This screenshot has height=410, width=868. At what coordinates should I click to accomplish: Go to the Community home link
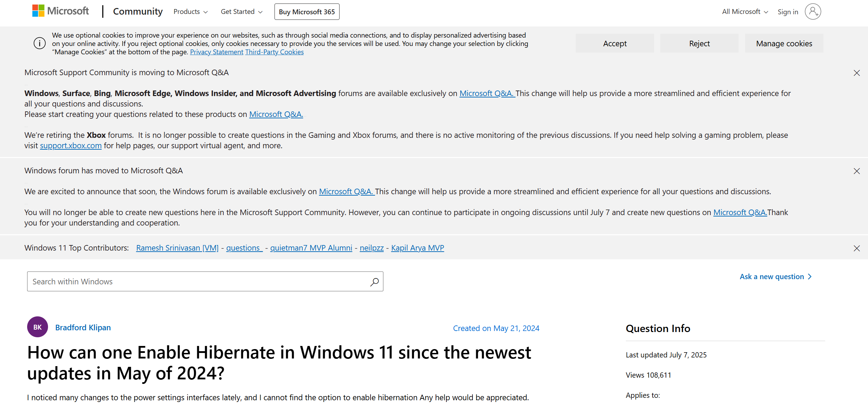click(138, 11)
